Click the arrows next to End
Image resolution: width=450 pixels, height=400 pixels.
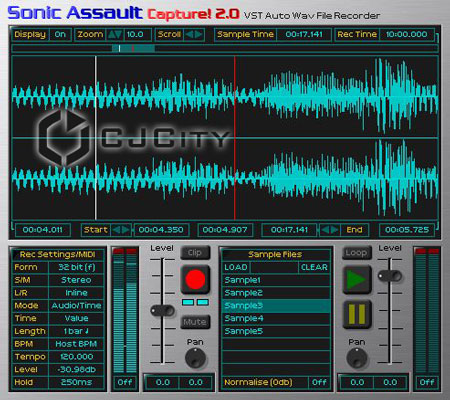click(x=330, y=230)
